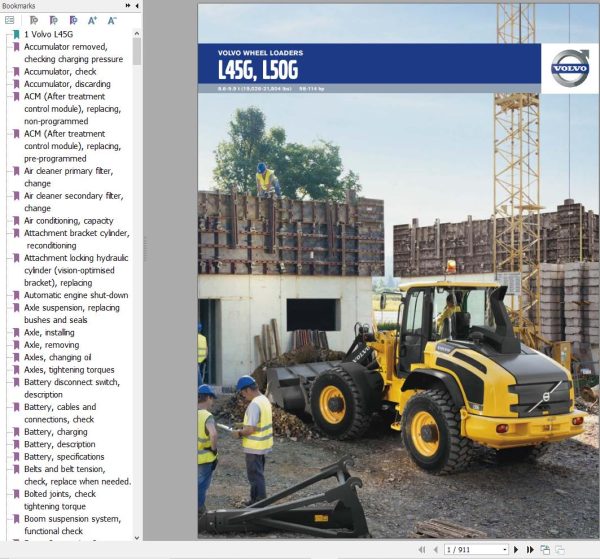Open 'Bolted joints, check tightening torque' bookmark
600x559 pixels.
point(60,500)
